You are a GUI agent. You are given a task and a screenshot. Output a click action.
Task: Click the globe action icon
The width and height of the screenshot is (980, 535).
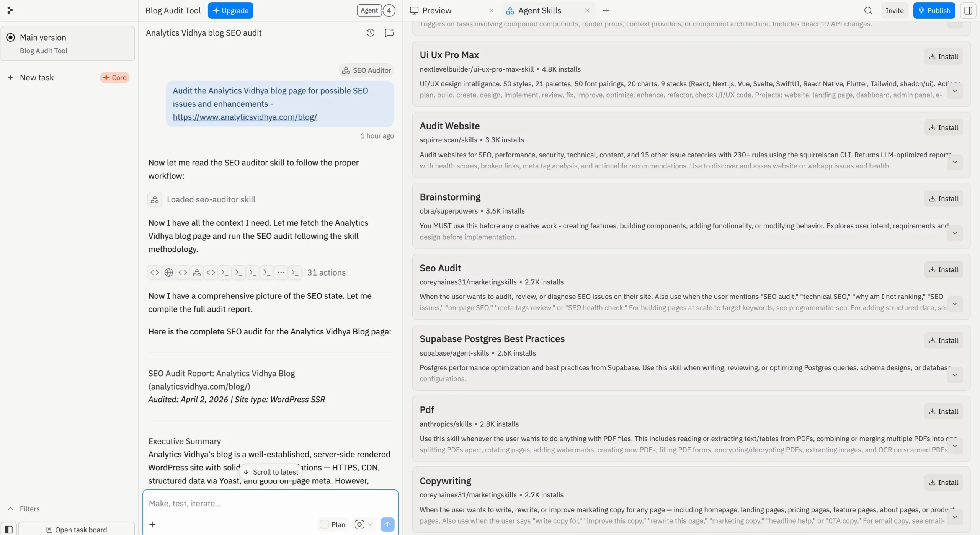[x=168, y=272]
